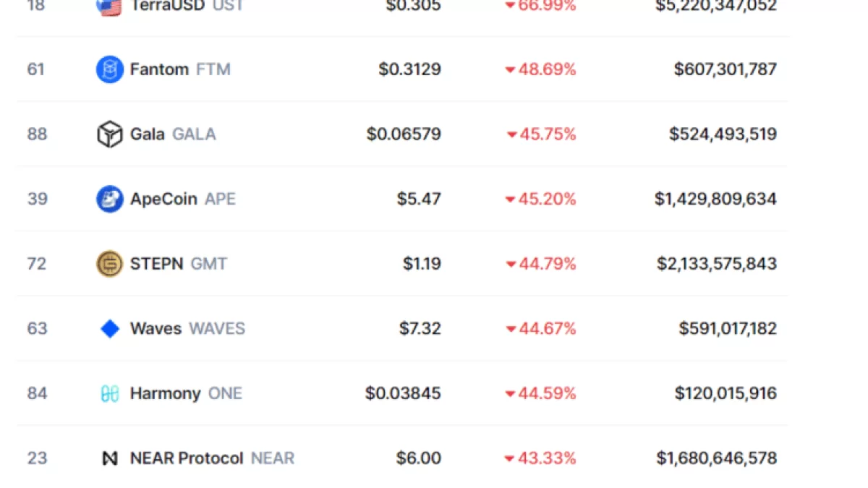868x488 pixels.
Task: Click the ApeCoin logo icon
Action: (x=109, y=199)
